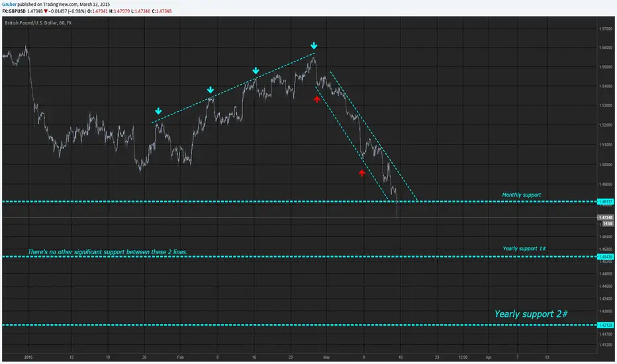The height and width of the screenshot is (364, 617).
Task: Click the 19 date label on the time axis
Action: (108, 357)
